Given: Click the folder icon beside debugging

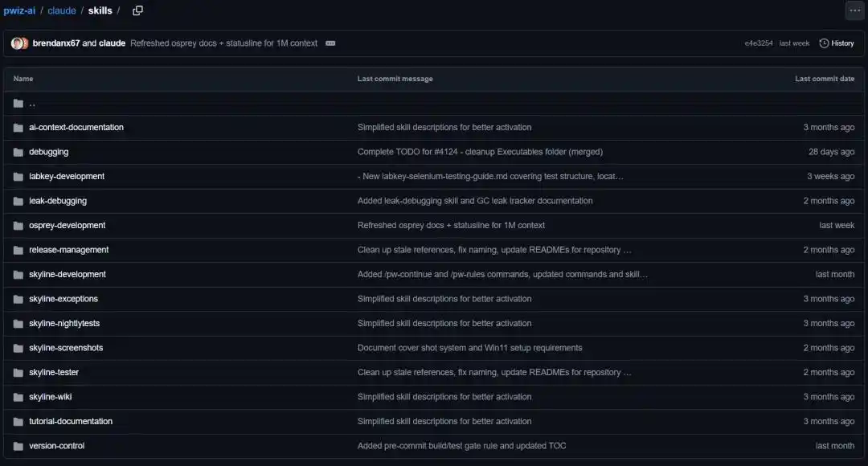Looking at the screenshot, I should [x=18, y=152].
